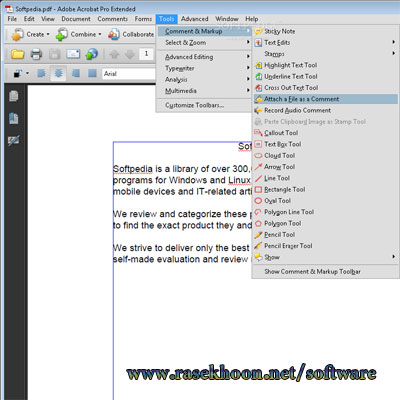Select the Pencil Eraser Tool icon
This screenshot has width=400, height=400.
pyautogui.click(x=258, y=246)
